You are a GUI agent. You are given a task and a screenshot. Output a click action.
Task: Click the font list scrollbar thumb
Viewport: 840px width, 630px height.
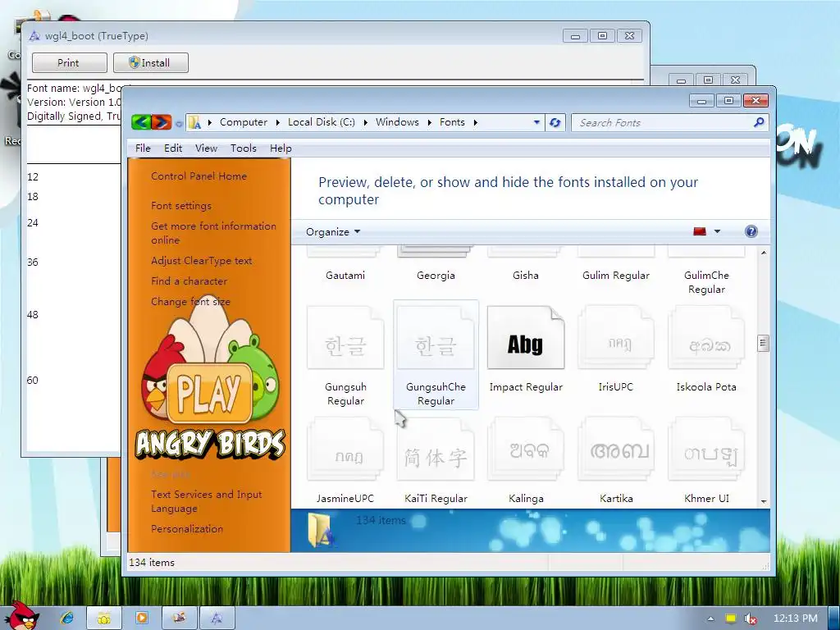coord(764,343)
